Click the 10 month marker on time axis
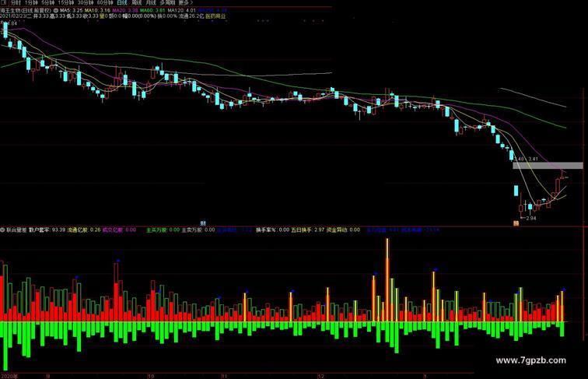 [x=150, y=376]
